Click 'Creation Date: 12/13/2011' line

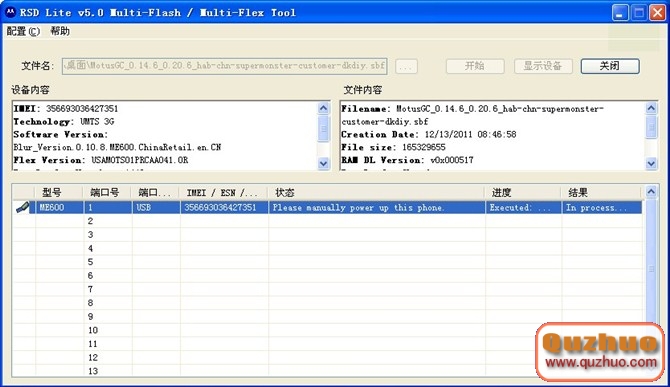(x=429, y=135)
